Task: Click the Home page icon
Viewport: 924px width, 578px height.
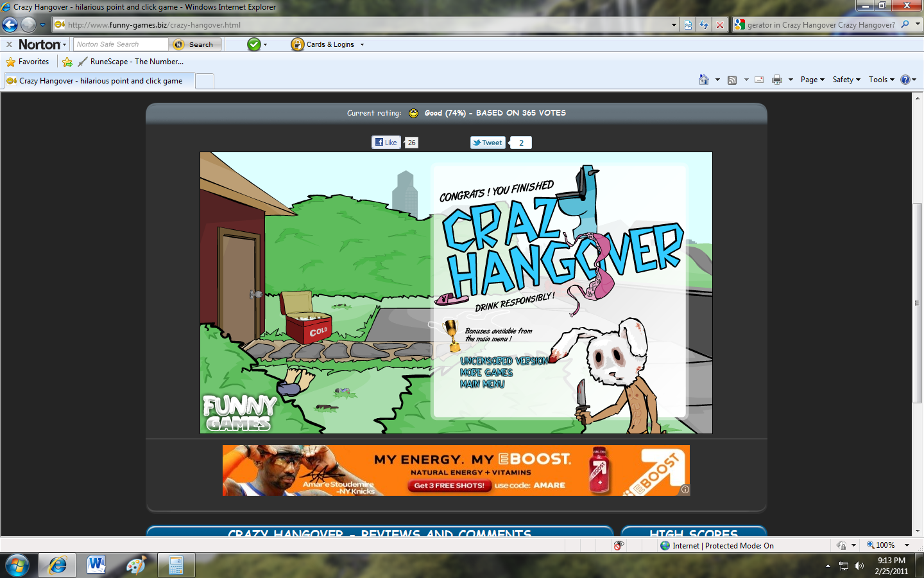Action: (704, 80)
